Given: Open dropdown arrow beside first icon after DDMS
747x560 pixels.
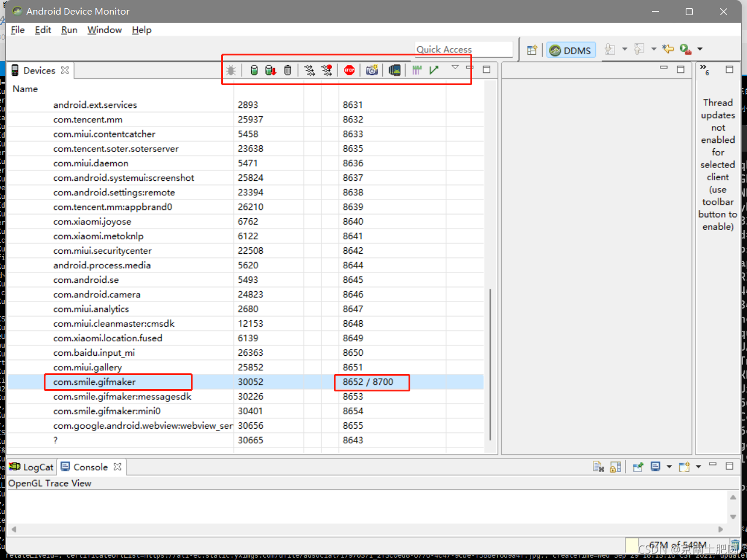Looking at the screenshot, I should click(x=624, y=49).
